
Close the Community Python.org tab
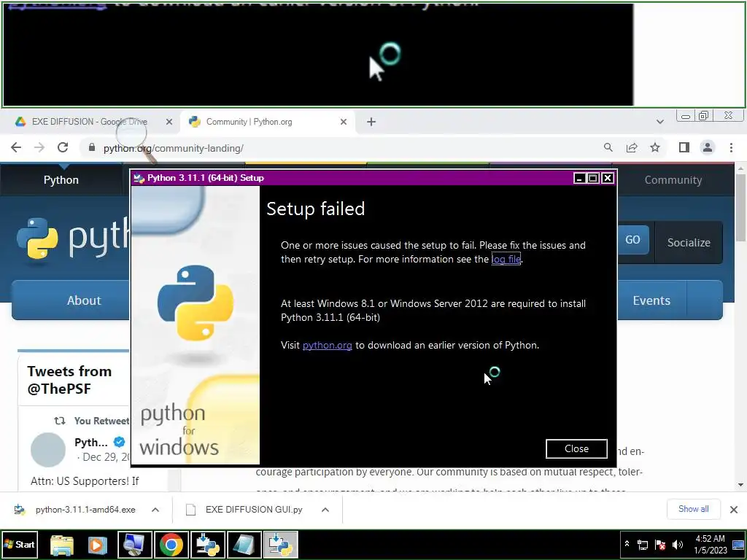tap(344, 122)
